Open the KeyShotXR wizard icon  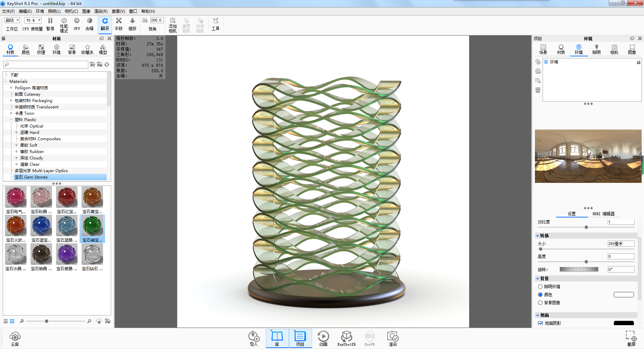346,339
